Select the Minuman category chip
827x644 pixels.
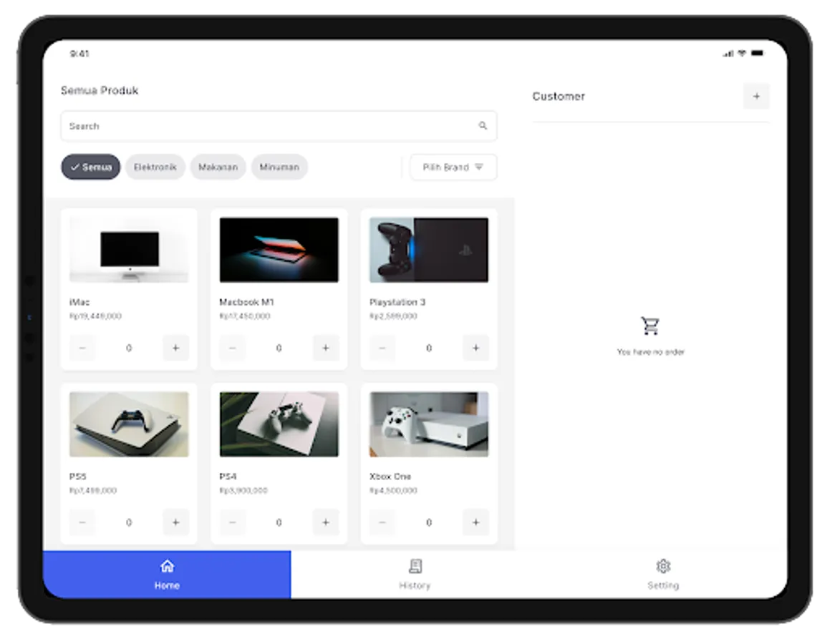(x=279, y=167)
